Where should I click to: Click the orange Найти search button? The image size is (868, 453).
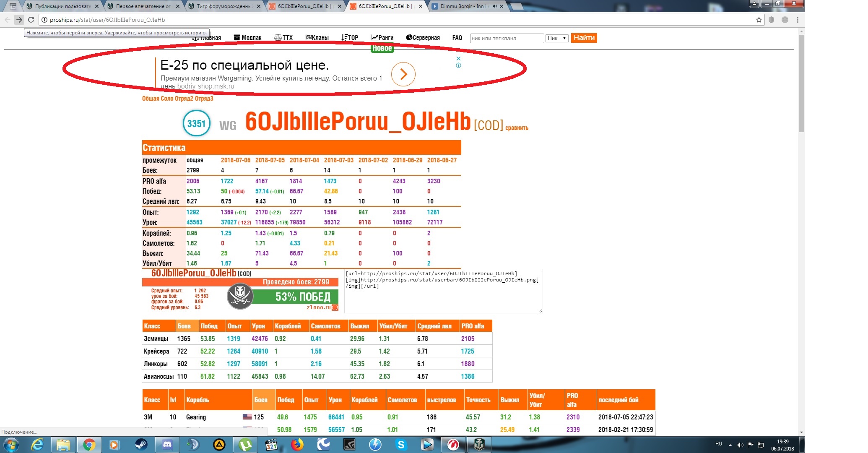(x=584, y=38)
